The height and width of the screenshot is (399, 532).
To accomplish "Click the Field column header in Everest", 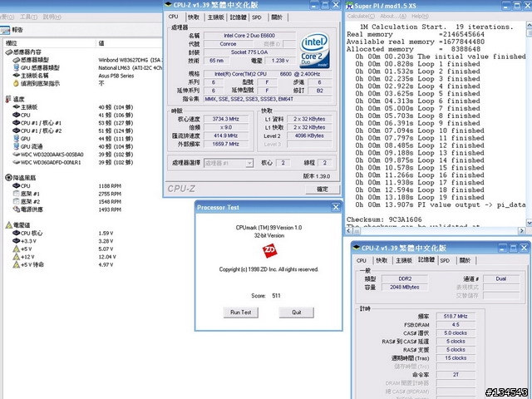I will tap(50, 43).
